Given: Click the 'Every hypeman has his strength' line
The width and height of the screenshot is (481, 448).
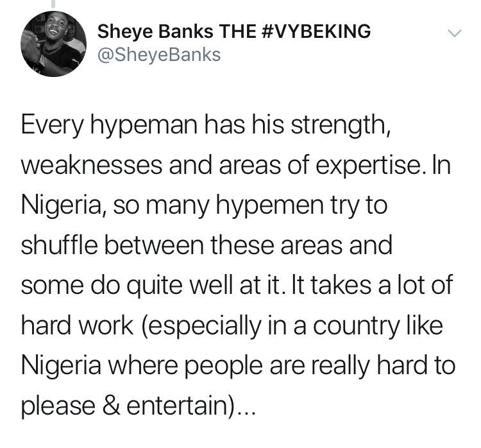Looking at the screenshot, I should pos(206,125).
